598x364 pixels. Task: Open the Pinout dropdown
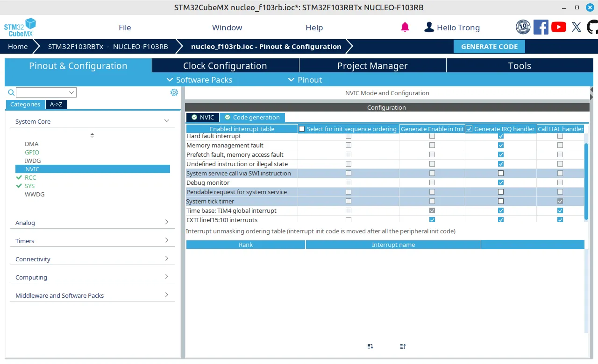305,80
